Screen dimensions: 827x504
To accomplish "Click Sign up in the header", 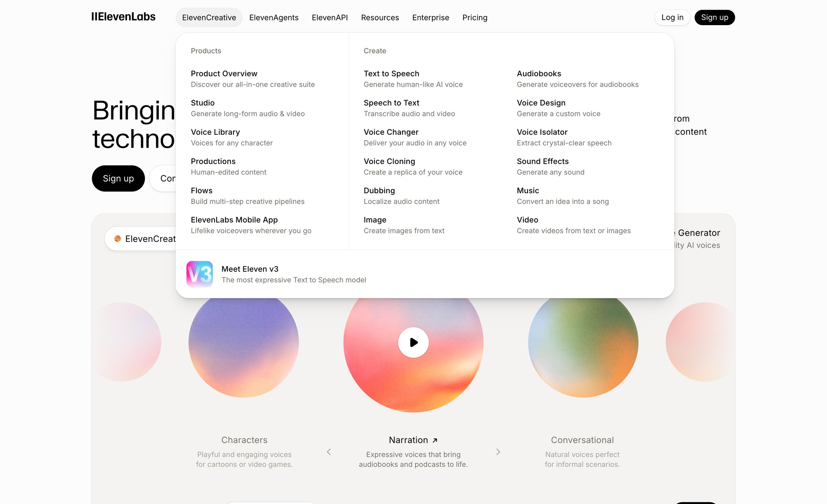I will coord(714,17).
